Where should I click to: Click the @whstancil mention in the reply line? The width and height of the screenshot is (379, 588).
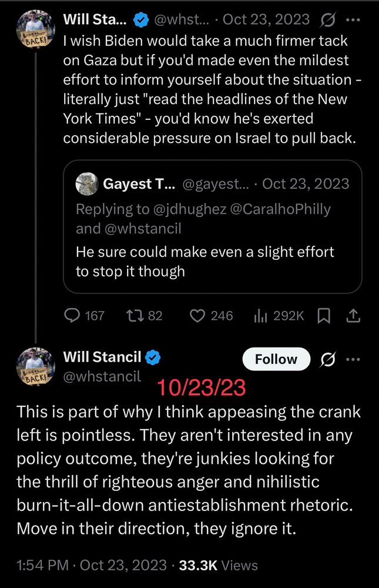pos(144,228)
